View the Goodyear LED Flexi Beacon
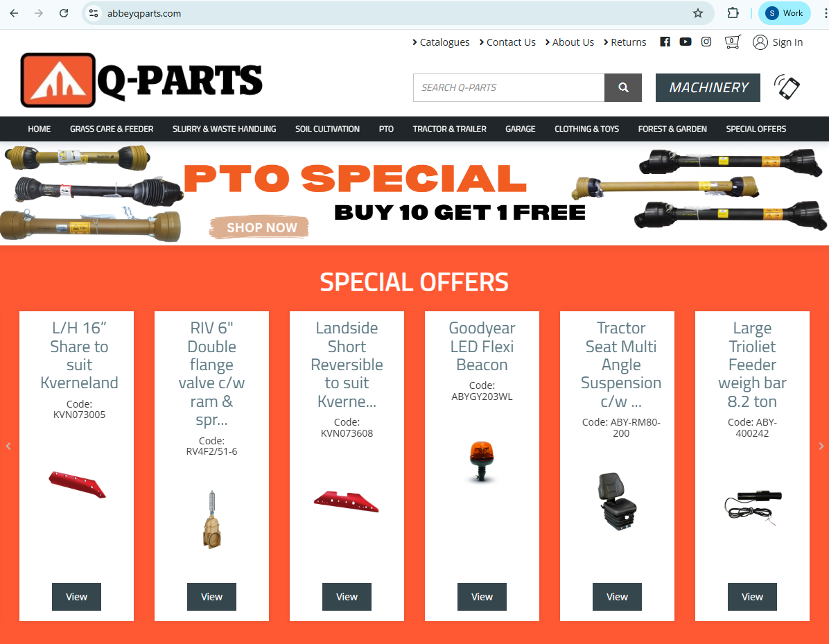This screenshot has height=644, width=829. pos(482,597)
